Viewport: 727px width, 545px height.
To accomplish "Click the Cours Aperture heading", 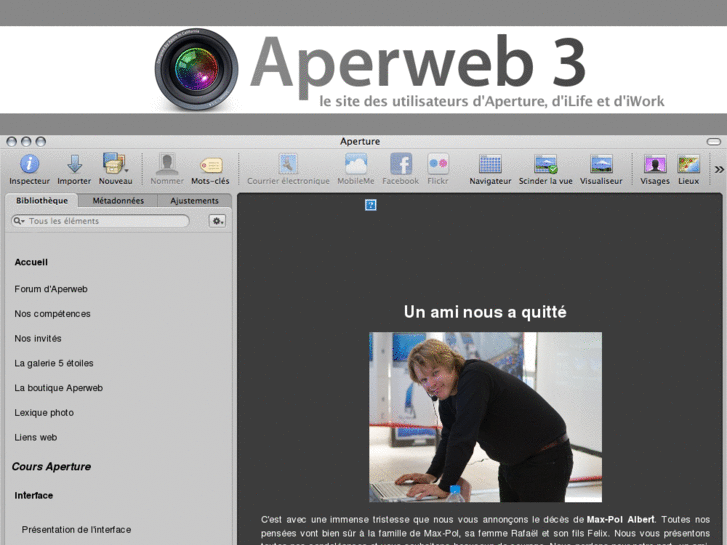I will pyautogui.click(x=51, y=467).
